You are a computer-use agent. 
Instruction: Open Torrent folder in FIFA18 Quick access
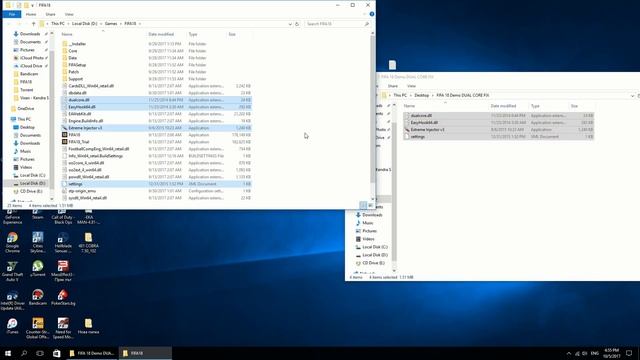click(x=23, y=90)
